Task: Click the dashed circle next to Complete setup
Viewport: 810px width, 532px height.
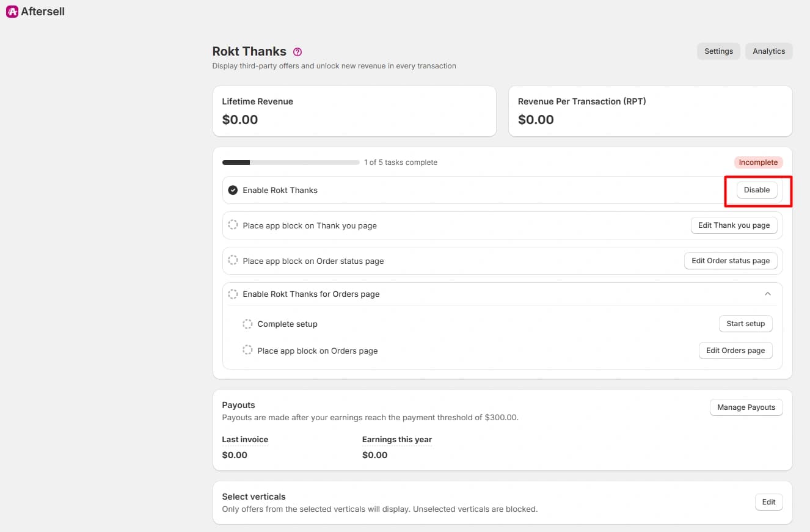Action: 247,324
